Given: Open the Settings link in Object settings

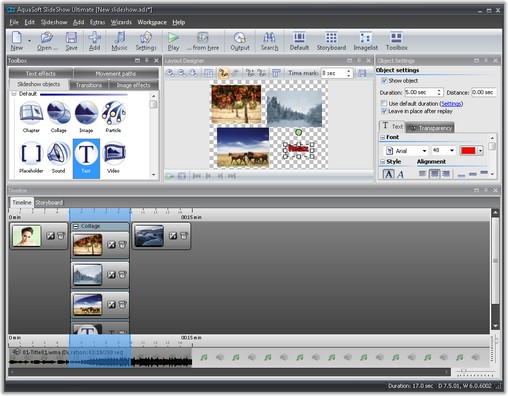Looking at the screenshot, I should [x=451, y=104].
